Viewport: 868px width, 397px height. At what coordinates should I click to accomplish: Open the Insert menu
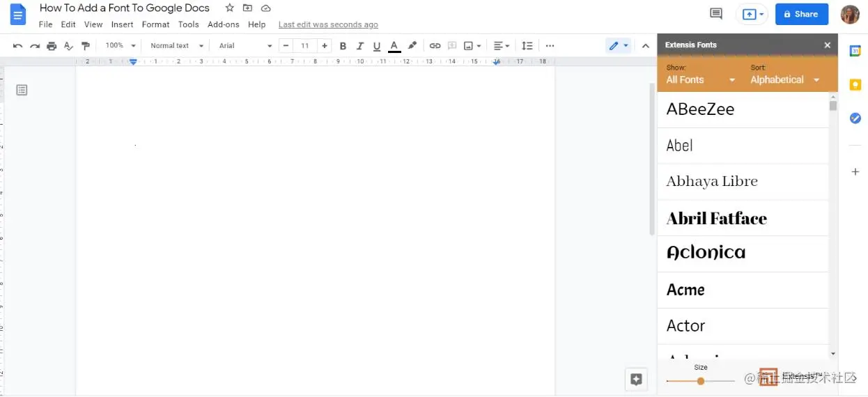click(122, 24)
